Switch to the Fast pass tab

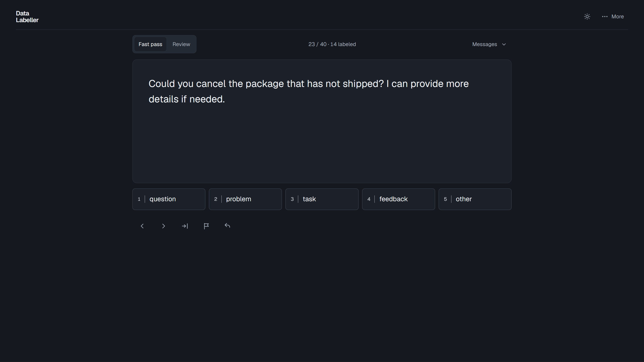tap(150, 44)
